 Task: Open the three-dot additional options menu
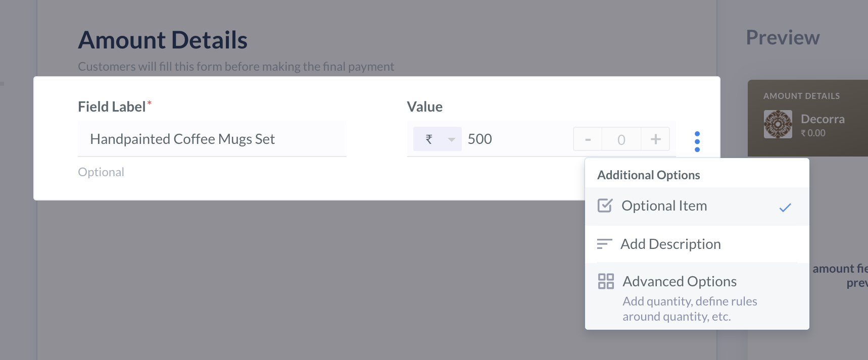[x=698, y=140]
